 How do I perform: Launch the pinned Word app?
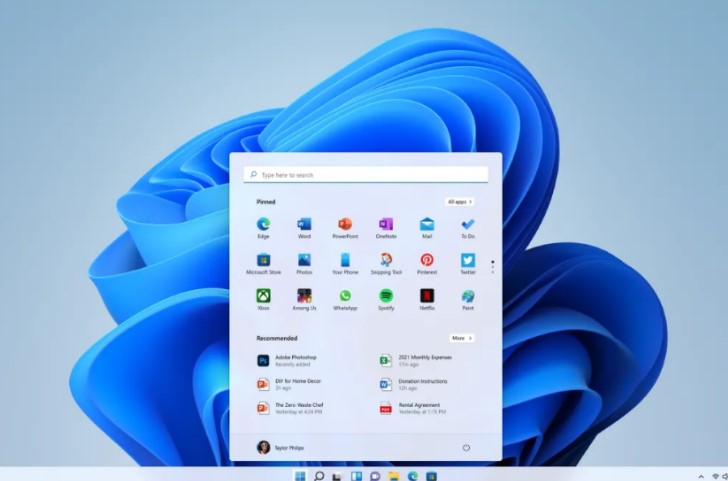304,225
